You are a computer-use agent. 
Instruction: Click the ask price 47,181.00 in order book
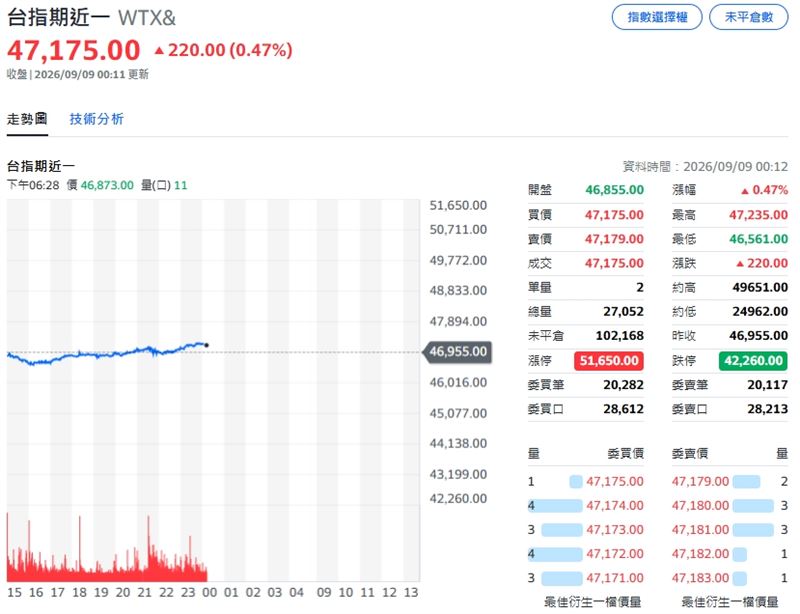coord(701,530)
